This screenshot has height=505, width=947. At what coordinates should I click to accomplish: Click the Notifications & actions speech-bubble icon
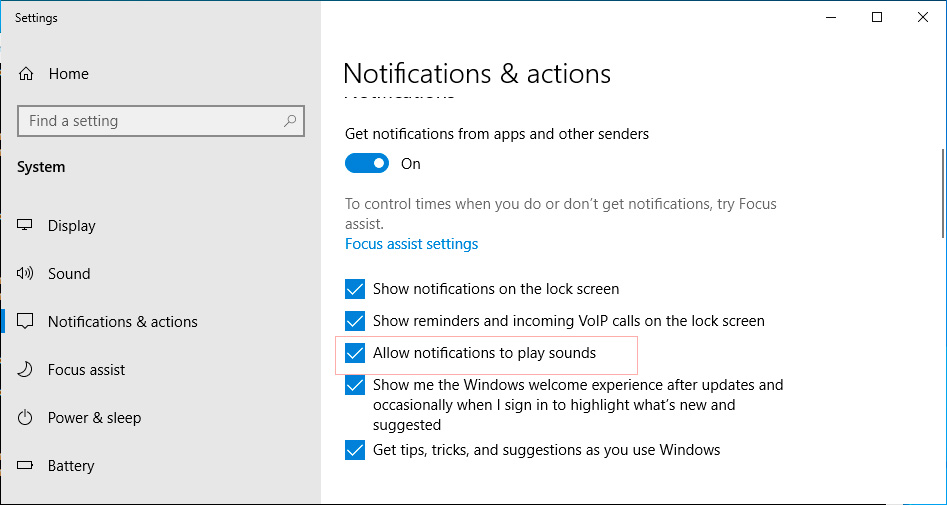[x=25, y=321]
